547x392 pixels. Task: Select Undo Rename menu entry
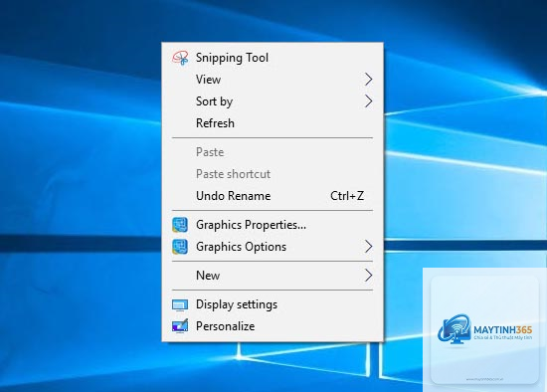pyautogui.click(x=273, y=195)
